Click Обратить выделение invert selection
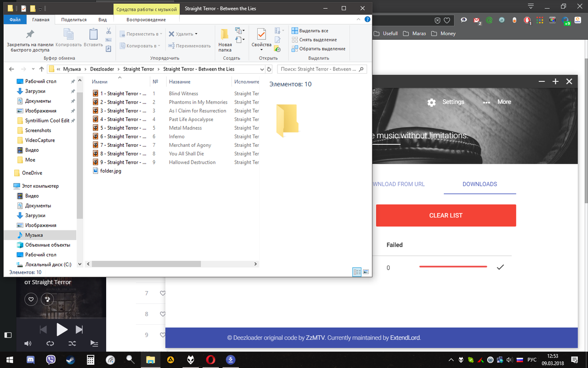Screen dimensions: 588x368 click(318, 49)
